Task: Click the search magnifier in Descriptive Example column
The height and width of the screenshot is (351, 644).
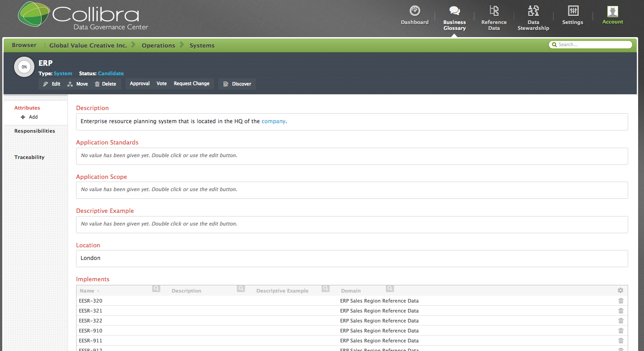Action: [326, 288]
